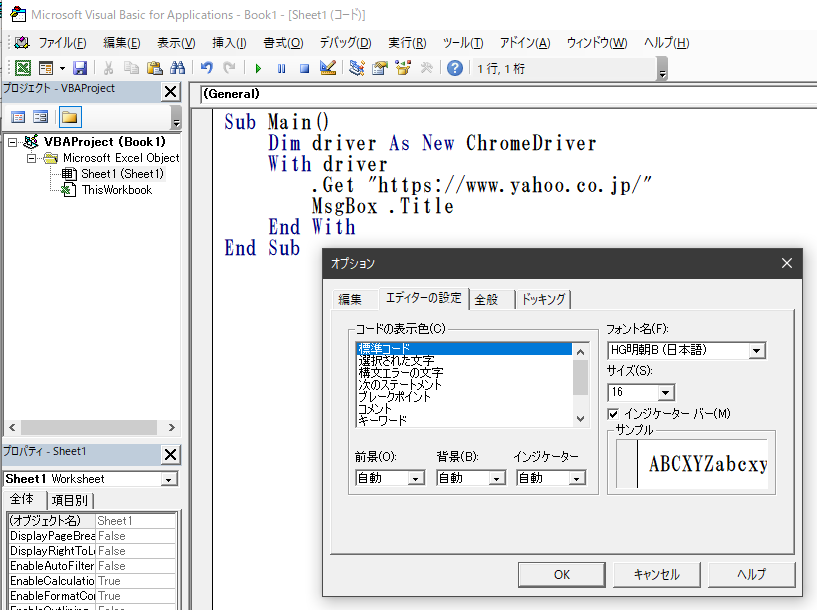The image size is (817, 610).
Task: Click Toggle Folders icon in Project panel
Action: click(70, 117)
